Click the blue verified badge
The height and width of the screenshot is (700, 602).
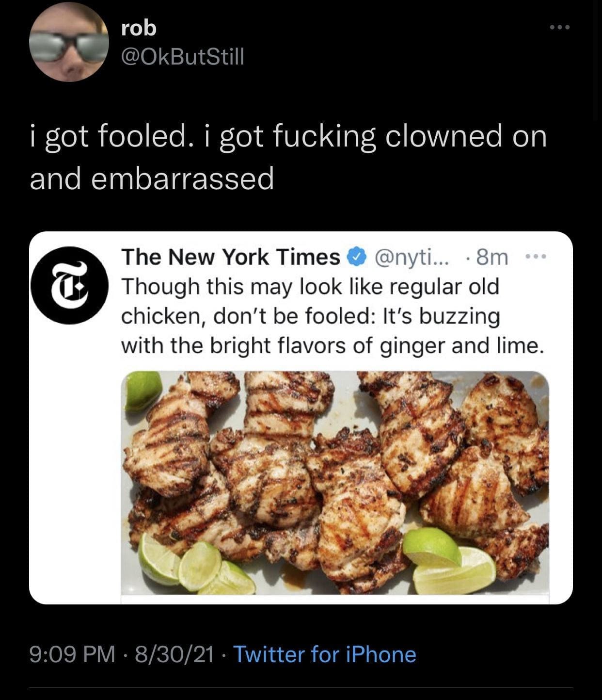point(356,257)
